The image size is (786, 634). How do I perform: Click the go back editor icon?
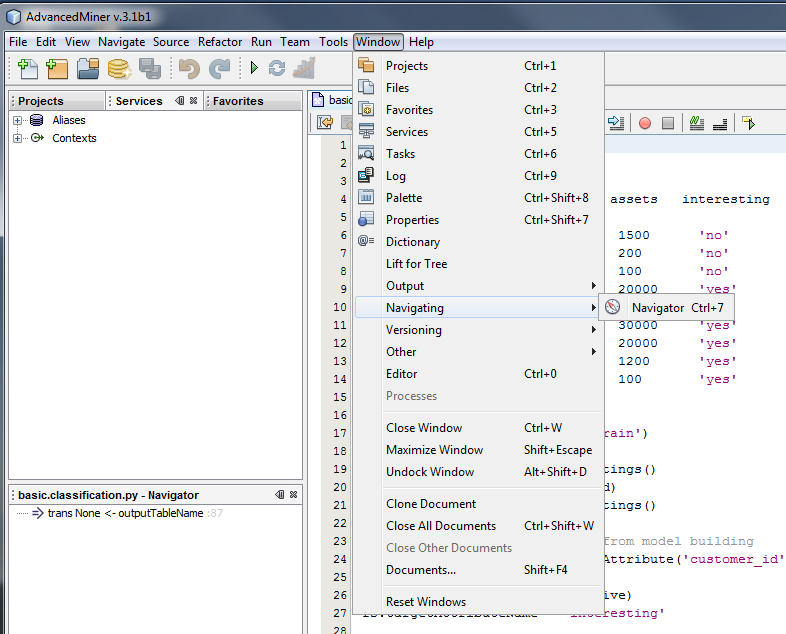pos(325,122)
